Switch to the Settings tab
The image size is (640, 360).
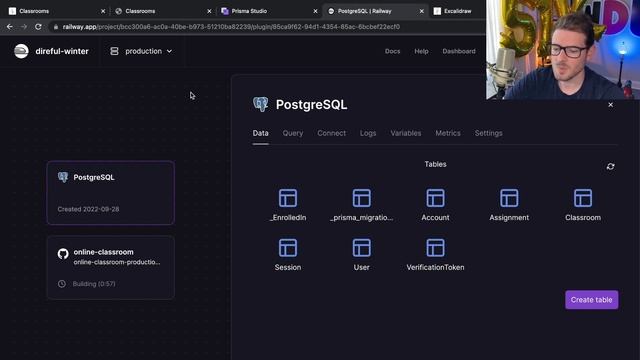point(488,133)
